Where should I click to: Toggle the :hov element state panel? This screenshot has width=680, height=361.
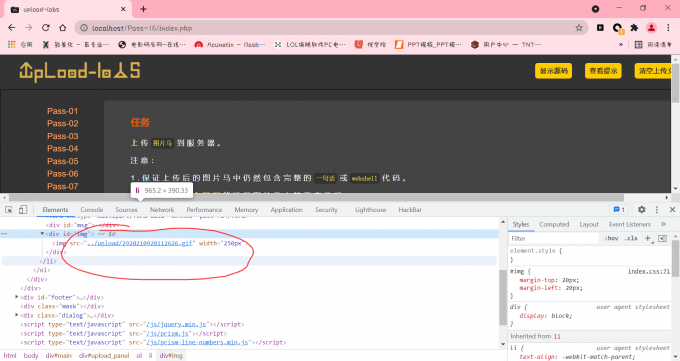611,238
